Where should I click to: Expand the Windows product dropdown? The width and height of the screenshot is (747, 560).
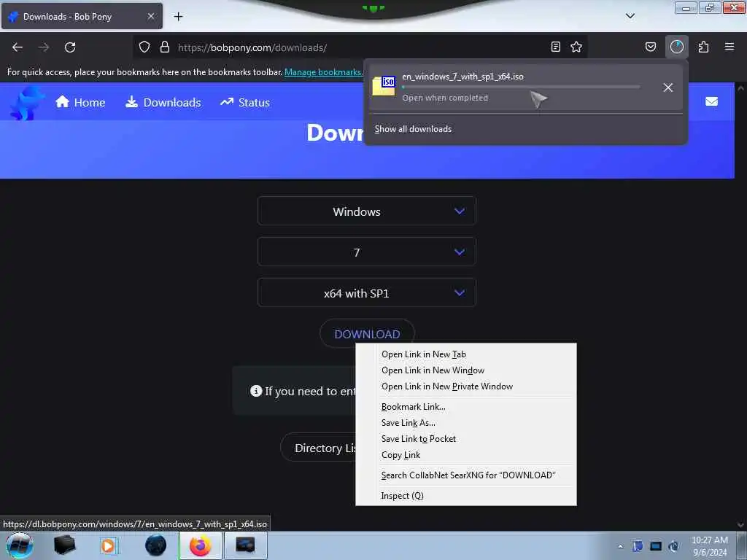coord(367,211)
